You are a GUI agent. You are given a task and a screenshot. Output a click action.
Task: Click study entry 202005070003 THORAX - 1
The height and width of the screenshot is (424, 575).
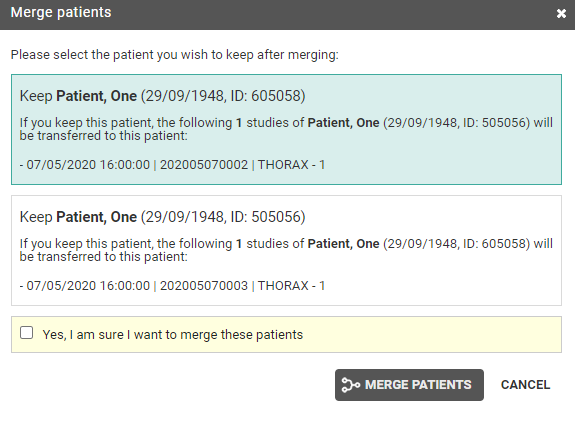[x=172, y=286]
